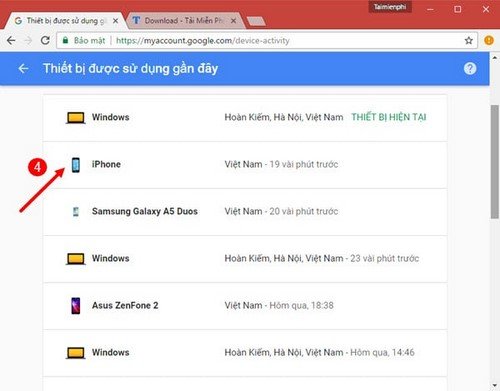The image size is (500, 391).
Task: Close the 'Download - Tải Miễn Phí' tab
Action: tap(233, 21)
